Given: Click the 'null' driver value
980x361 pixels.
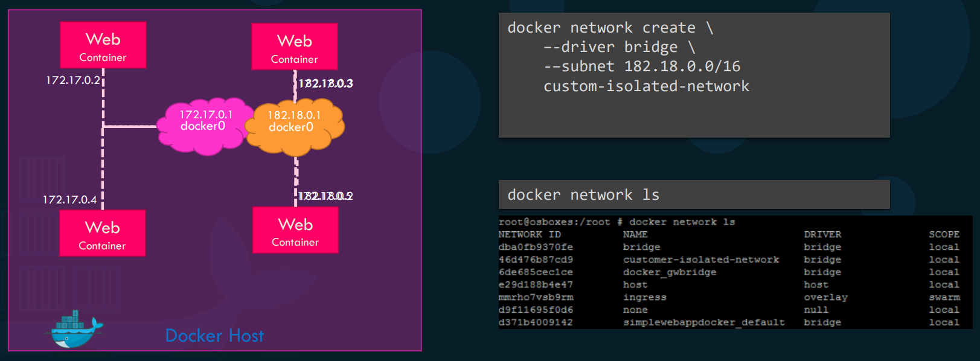Looking at the screenshot, I should [x=816, y=310].
